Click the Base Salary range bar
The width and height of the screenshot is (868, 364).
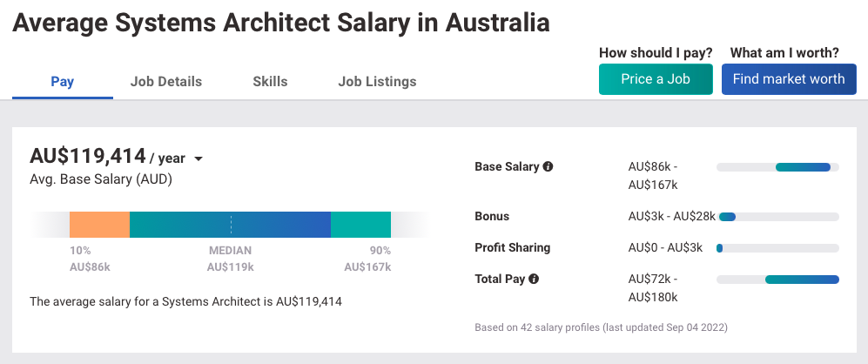777,167
